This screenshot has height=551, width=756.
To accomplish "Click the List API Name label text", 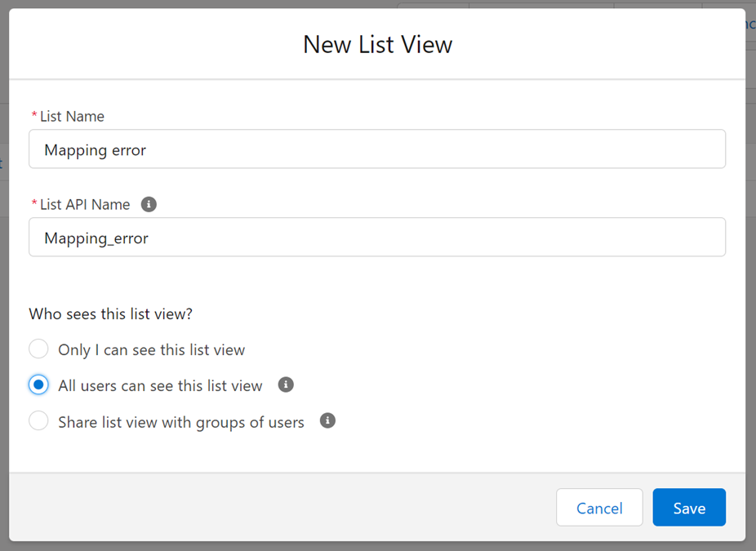I will [x=85, y=205].
